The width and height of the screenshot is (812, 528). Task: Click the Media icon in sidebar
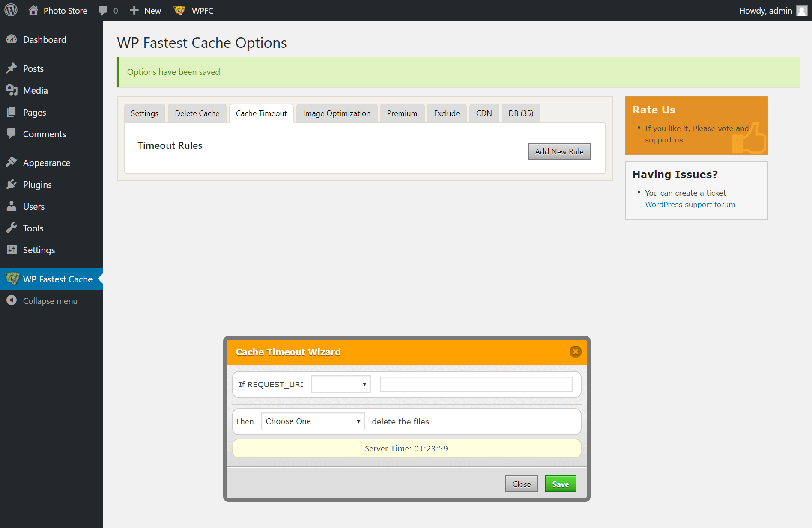click(12, 90)
